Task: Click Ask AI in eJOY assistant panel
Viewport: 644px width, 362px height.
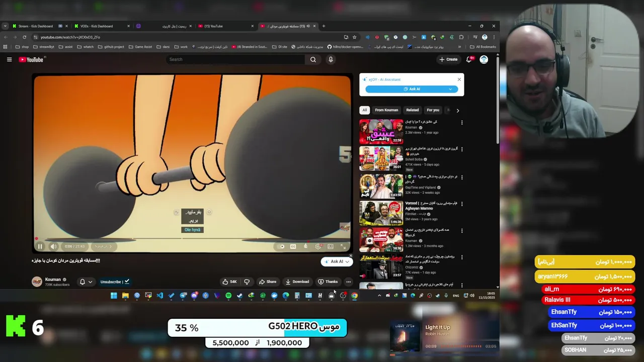Action: pyautogui.click(x=412, y=89)
